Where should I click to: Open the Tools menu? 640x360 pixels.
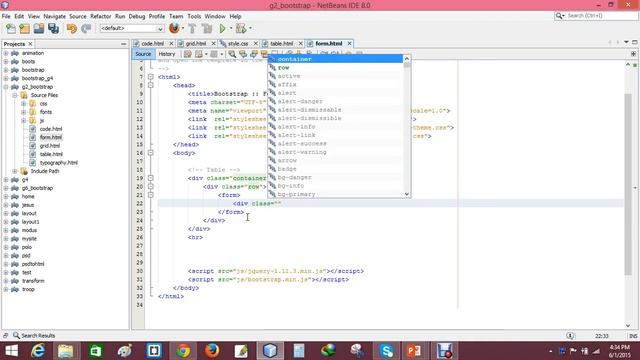[x=194, y=16]
